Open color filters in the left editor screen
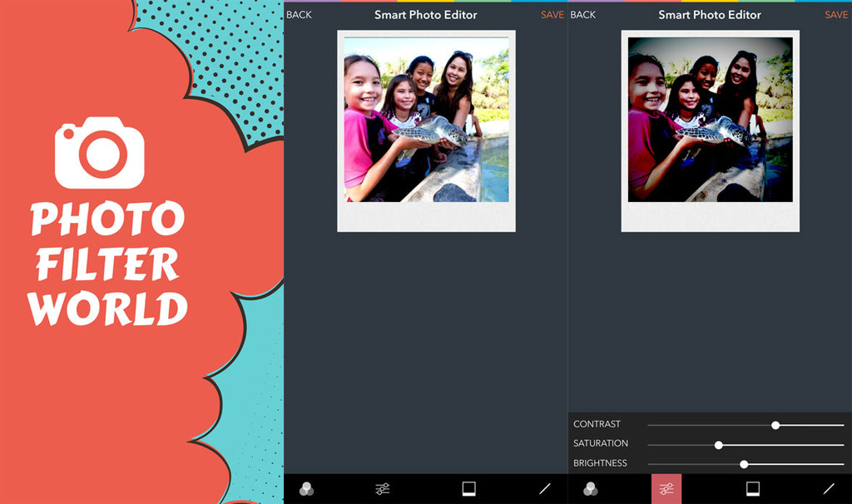 (306, 489)
